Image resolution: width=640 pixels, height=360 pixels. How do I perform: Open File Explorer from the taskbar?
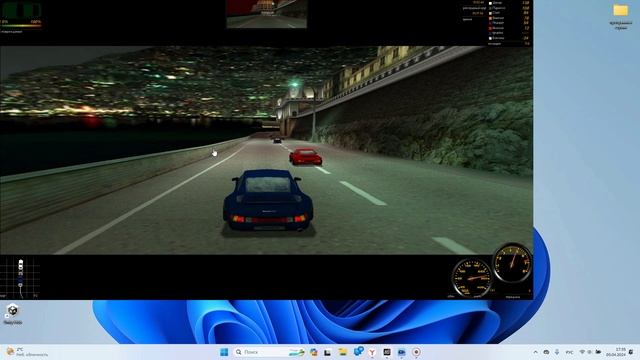coord(342,352)
